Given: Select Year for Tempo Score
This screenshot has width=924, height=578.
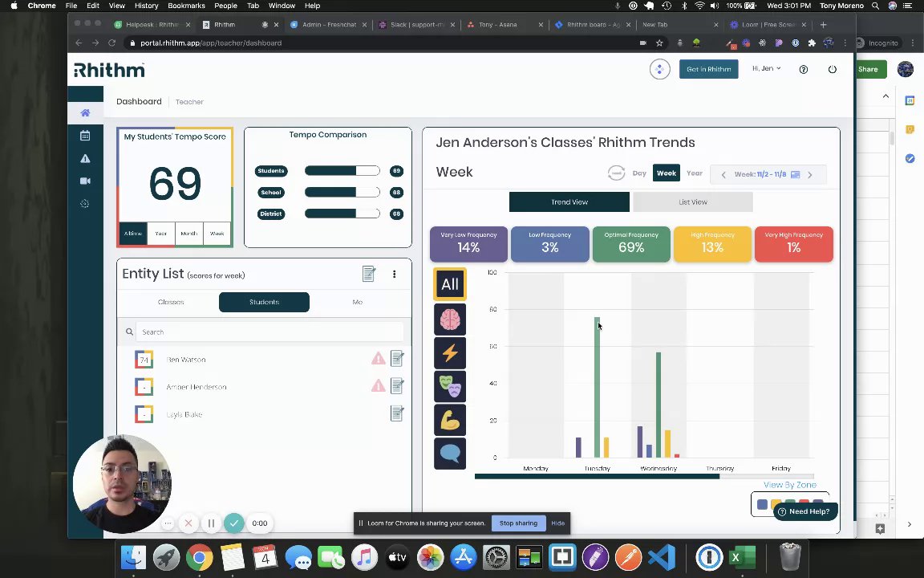Looking at the screenshot, I should (x=161, y=234).
